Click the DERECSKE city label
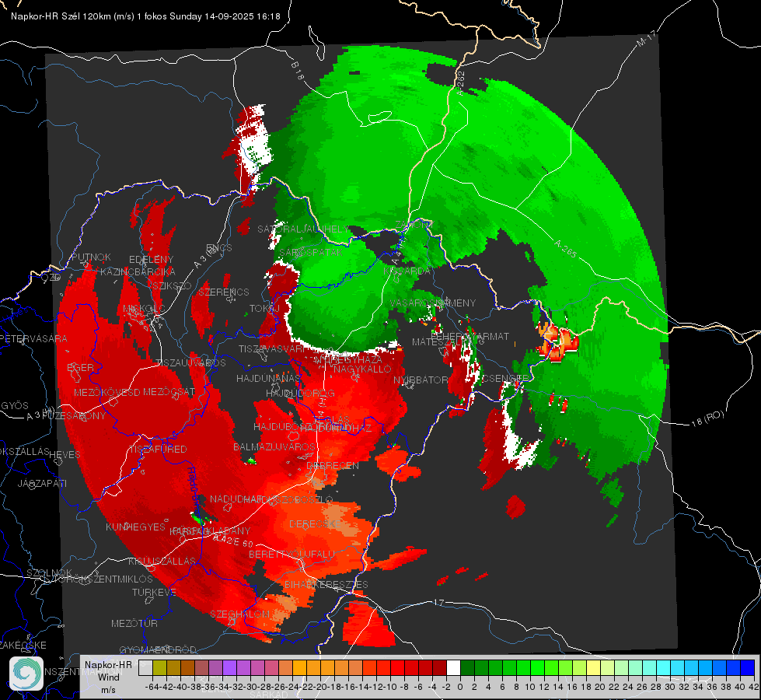761x700 pixels. tap(315, 524)
